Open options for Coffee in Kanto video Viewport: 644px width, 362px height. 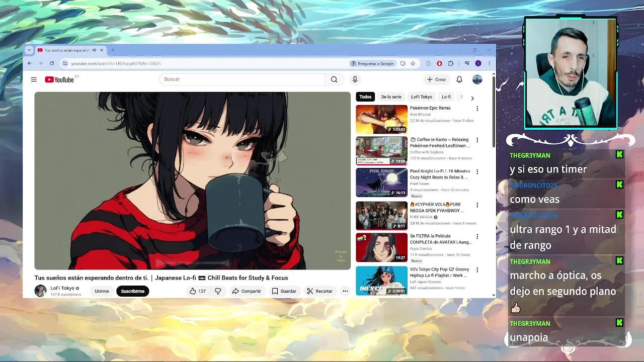(477, 140)
